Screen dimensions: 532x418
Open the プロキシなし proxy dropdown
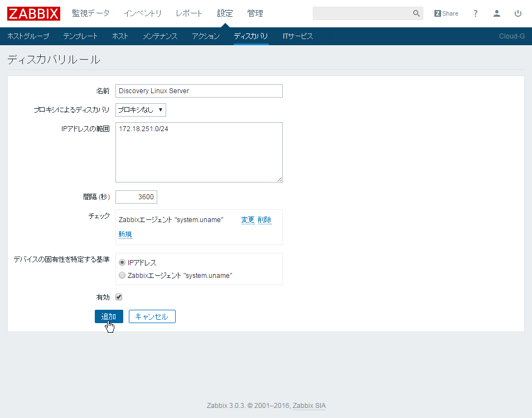point(141,109)
